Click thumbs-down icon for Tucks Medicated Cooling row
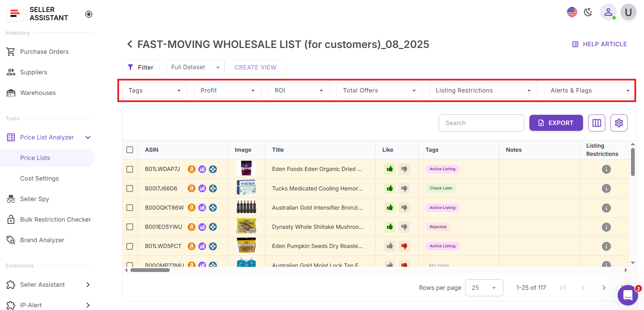Image resolution: width=644 pixels, height=310 pixels. [404, 188]
